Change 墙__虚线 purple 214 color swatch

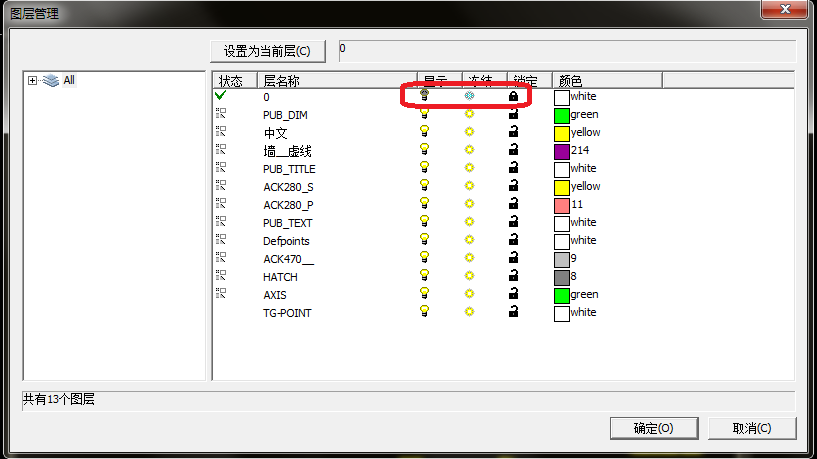click(x=562, y=152)
